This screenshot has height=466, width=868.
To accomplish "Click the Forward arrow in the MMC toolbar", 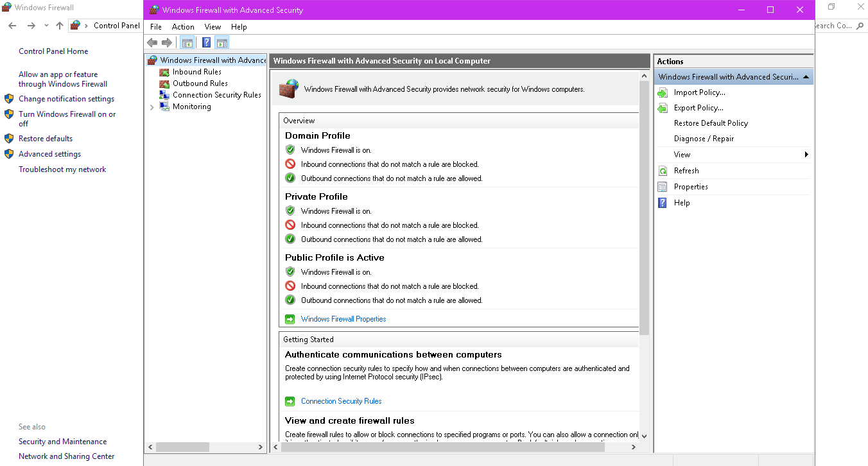I will click(167, 43).
